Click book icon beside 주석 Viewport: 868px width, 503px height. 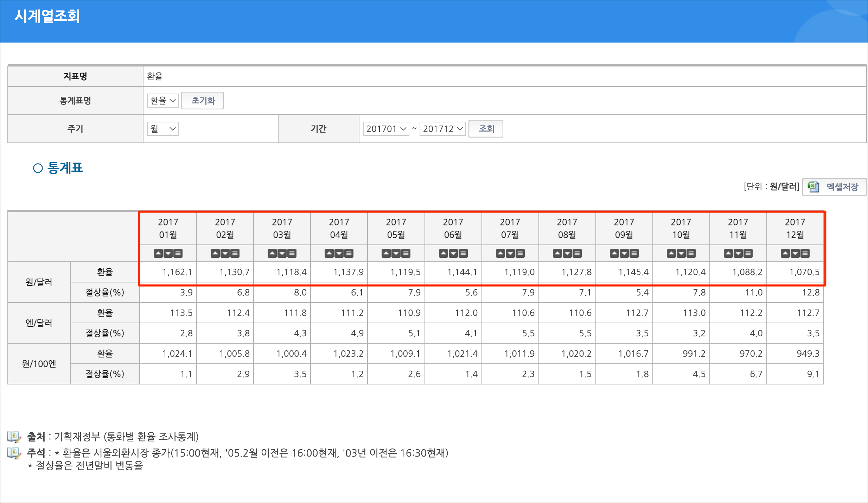tap(14, 453)
